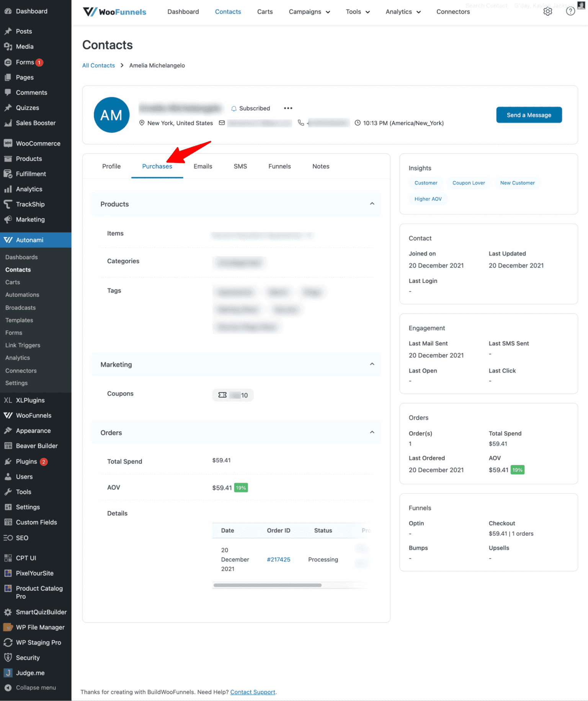Click the Coupon Lover insight tag
This screenshot has width=588, height=701.
click(x=469, y=183)
